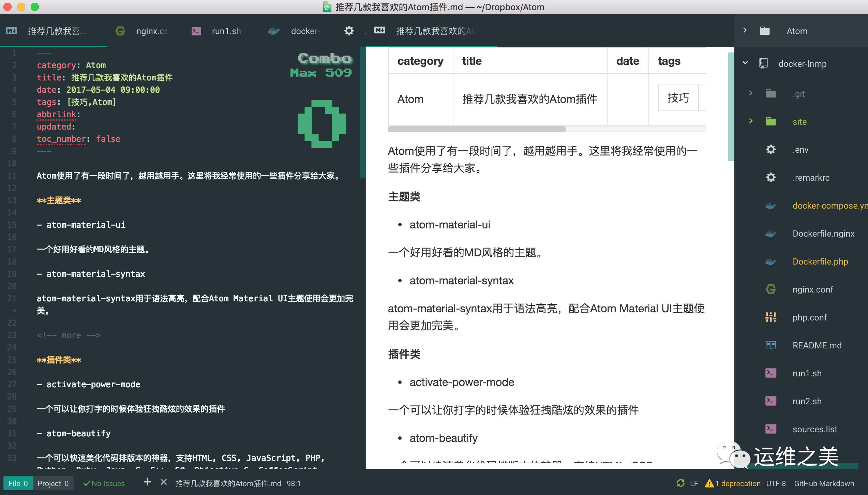Expand the site folder chevron
Viewport: 868px width, 495px height.
pos(751,121)
